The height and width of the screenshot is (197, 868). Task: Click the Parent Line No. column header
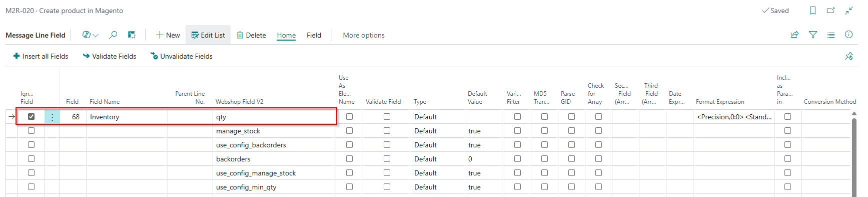click(190, 98)
